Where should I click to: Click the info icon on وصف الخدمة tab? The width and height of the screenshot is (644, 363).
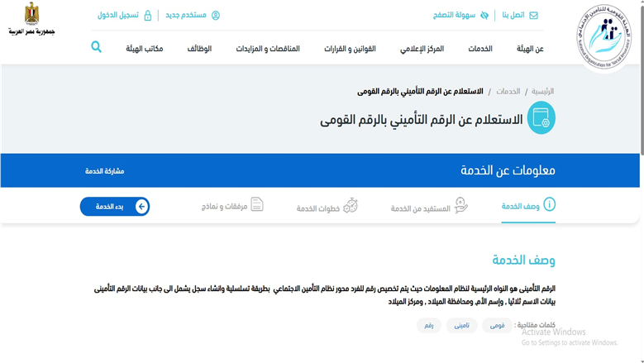click(549, 204)
